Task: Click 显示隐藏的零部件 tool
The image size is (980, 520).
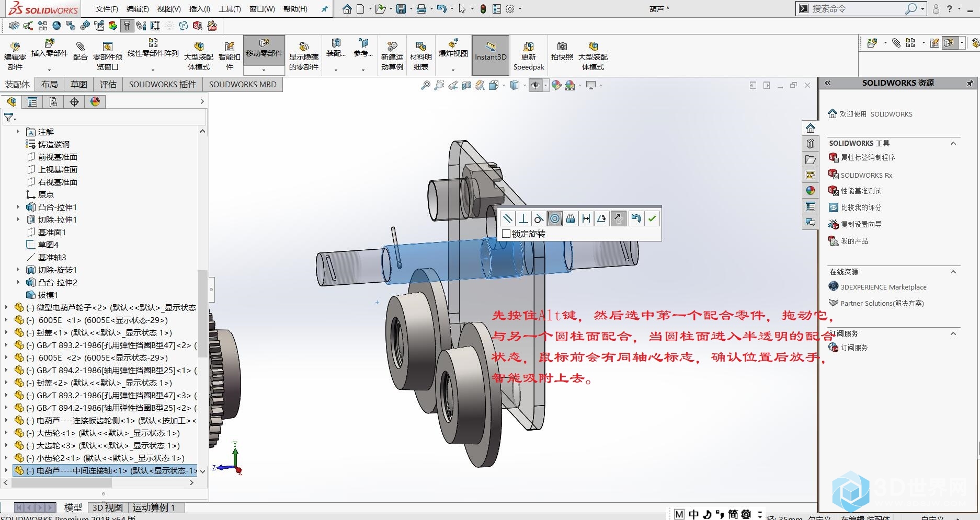Action: point(304,56)
